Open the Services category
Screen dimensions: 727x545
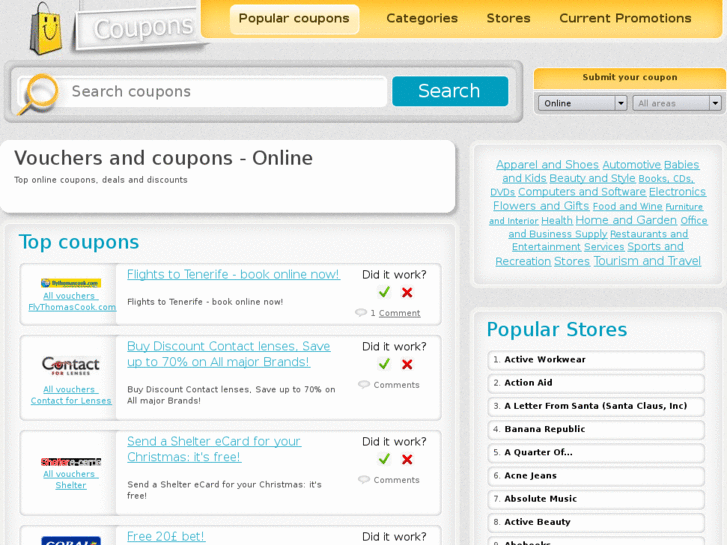click(604, 247)
